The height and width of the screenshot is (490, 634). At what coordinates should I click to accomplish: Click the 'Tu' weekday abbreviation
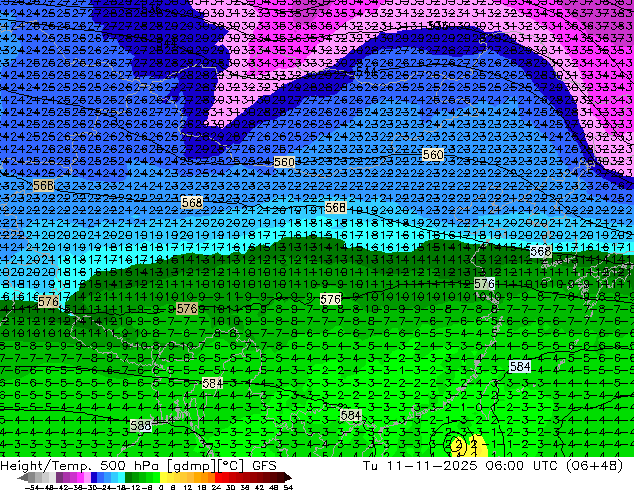[x=370, y=466]
